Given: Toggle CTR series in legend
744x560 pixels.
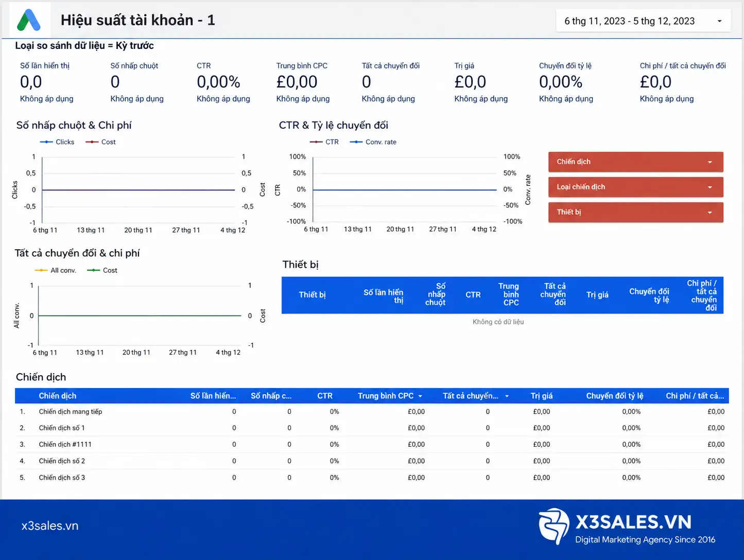Looking at the screenshot, I should pyautogui.click(x=324, y=142).
